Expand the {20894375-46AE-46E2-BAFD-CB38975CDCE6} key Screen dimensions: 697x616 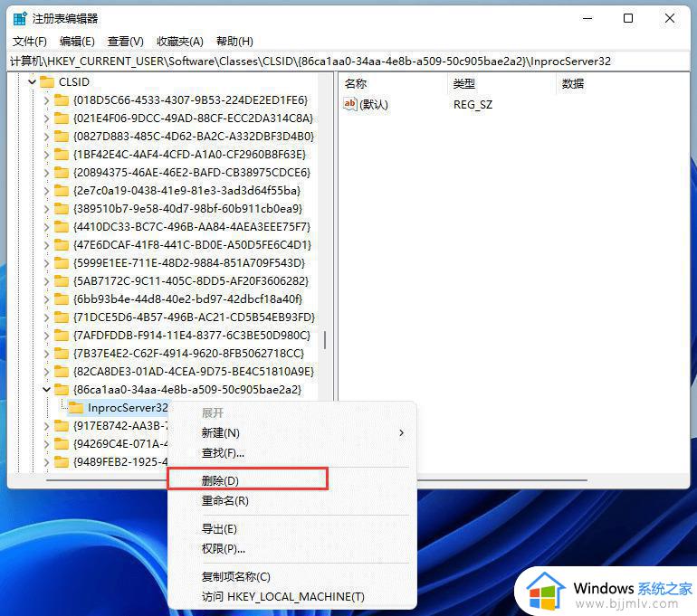tap(46, 173)
